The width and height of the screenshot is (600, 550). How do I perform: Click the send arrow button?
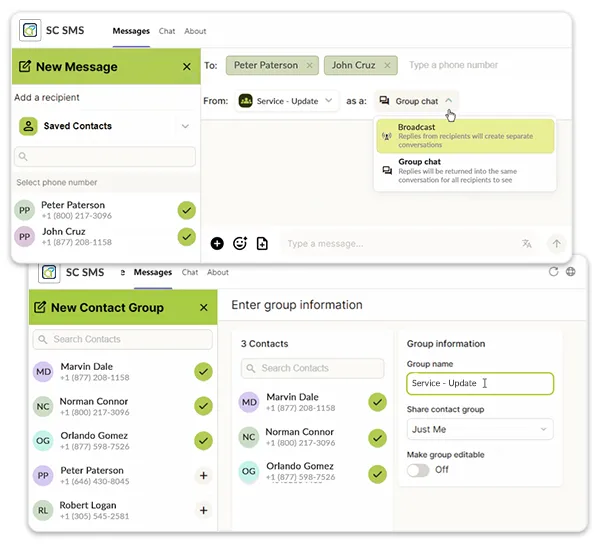tap(557, 243)
